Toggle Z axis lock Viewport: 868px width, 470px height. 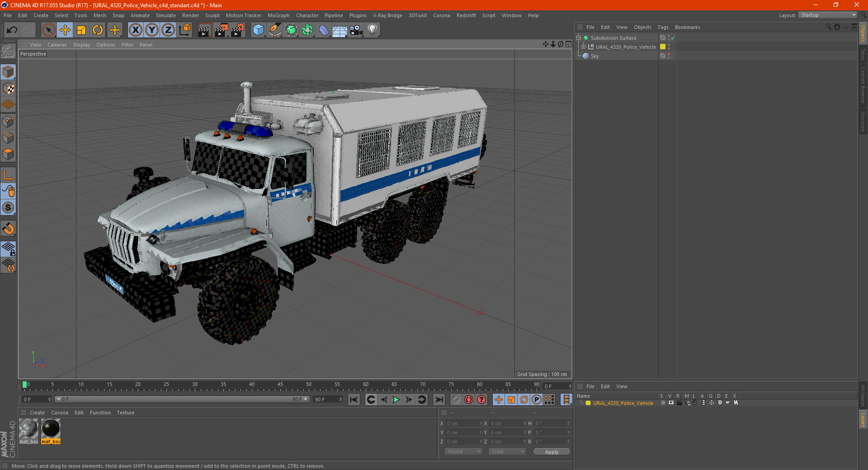coord(168,30)
